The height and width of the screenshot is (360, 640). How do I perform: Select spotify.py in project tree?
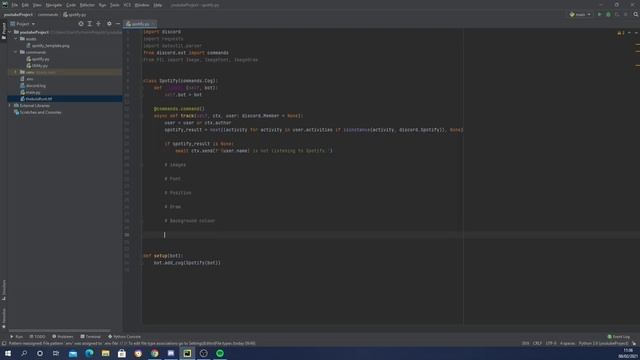click(38, 59)
